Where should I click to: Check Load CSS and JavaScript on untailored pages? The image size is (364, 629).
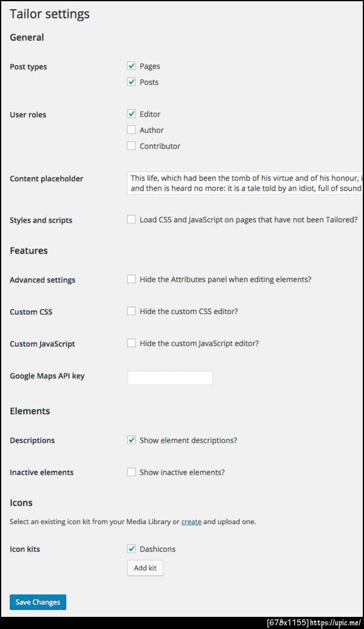pos(131,220)
